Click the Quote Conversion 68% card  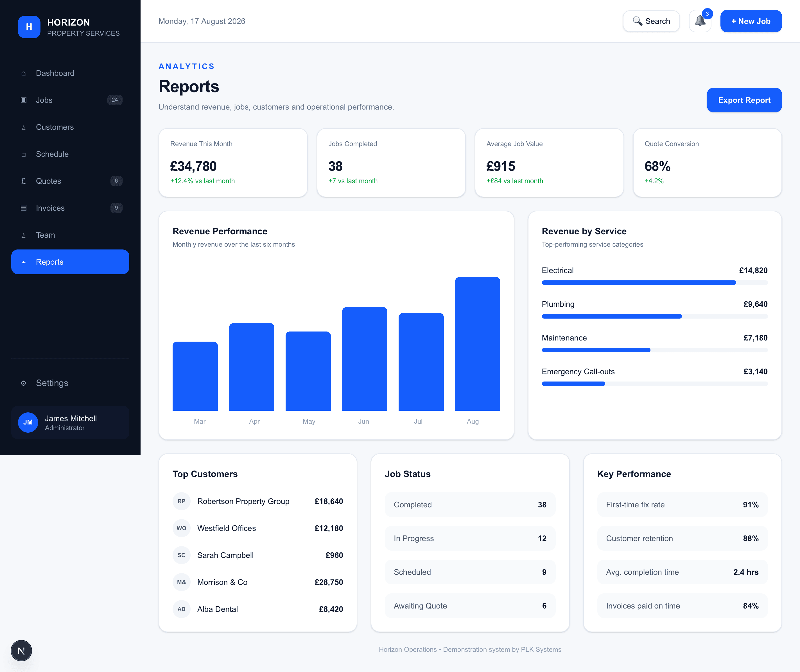(708, 163)
